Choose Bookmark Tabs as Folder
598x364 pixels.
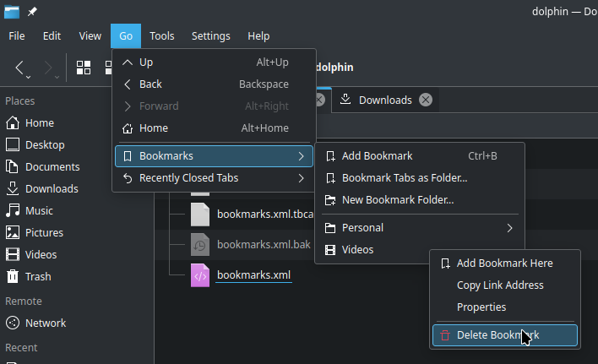click(420, 178)
